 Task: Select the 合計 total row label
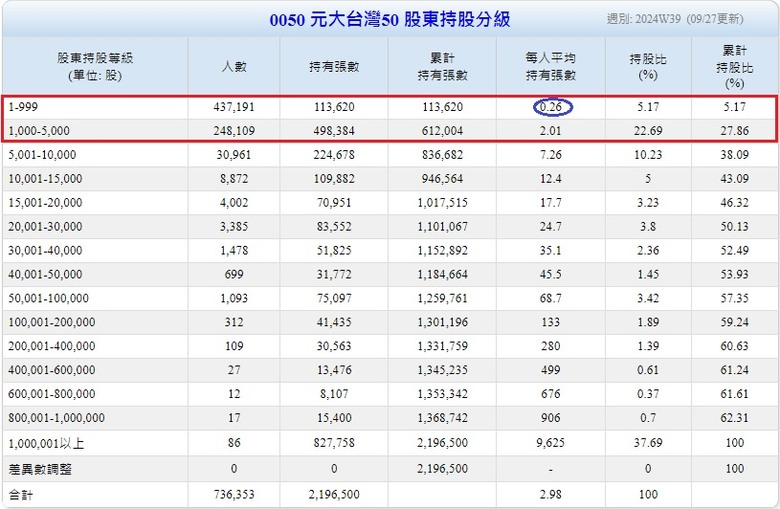tap(21, 495)
